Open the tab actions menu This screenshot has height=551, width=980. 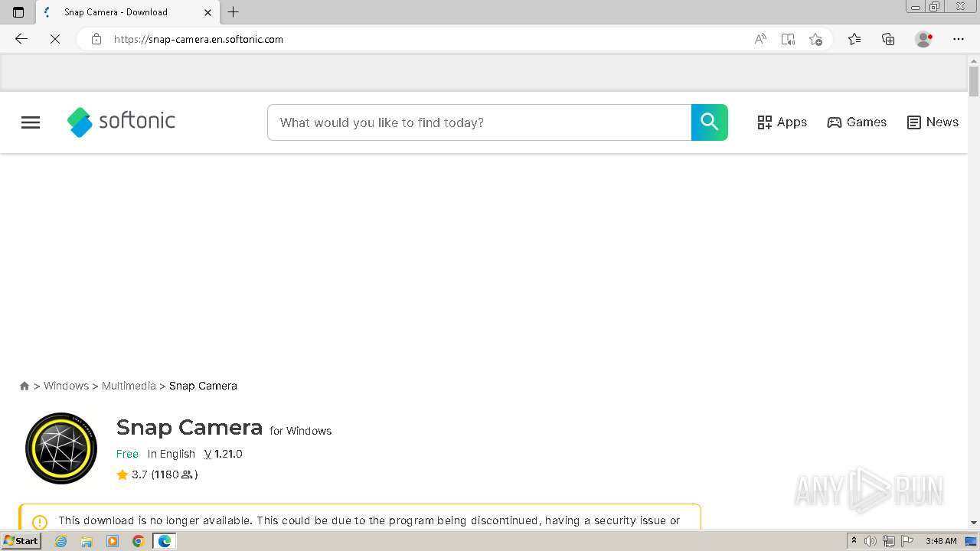point(18,12)
